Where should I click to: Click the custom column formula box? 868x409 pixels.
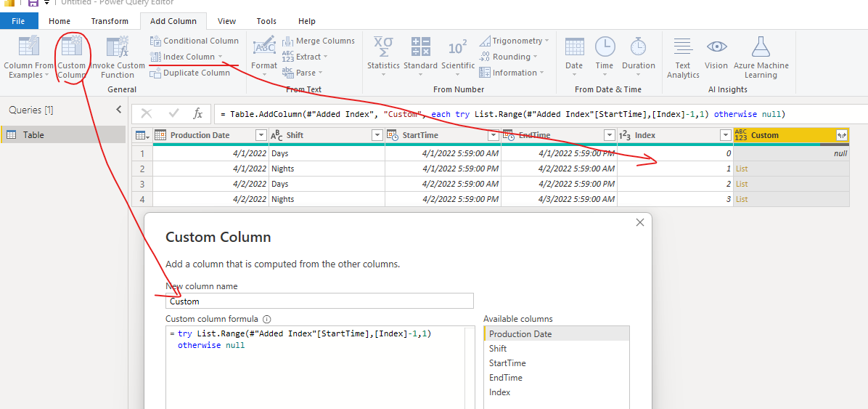pyautogui.click(x=320, y=368)
